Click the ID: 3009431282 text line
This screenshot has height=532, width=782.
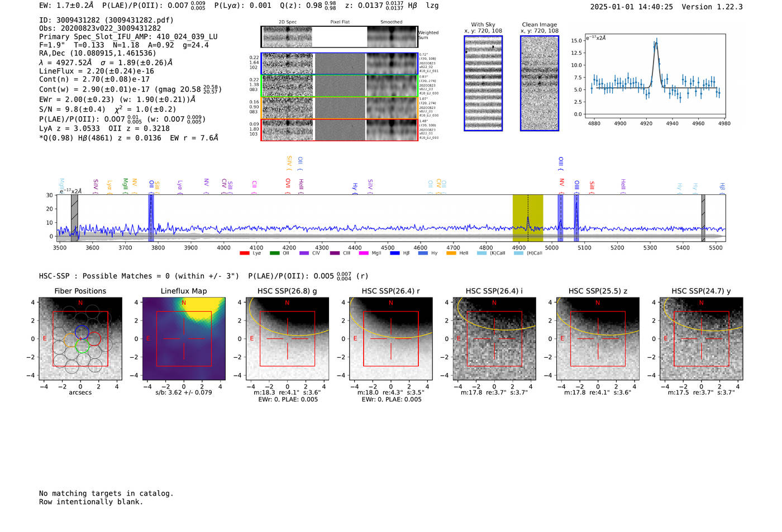(106, 20)
